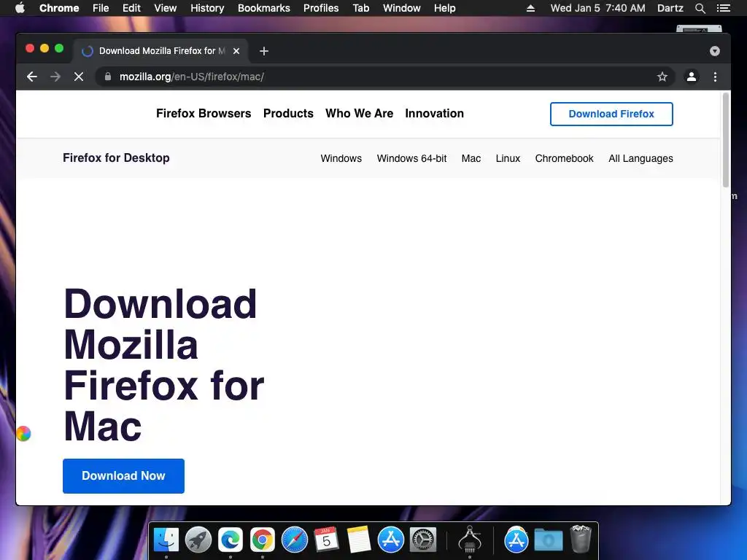Click the page vertical scrollbar thumb
Screen dimensions: 747x560
[x=726, y=140]
